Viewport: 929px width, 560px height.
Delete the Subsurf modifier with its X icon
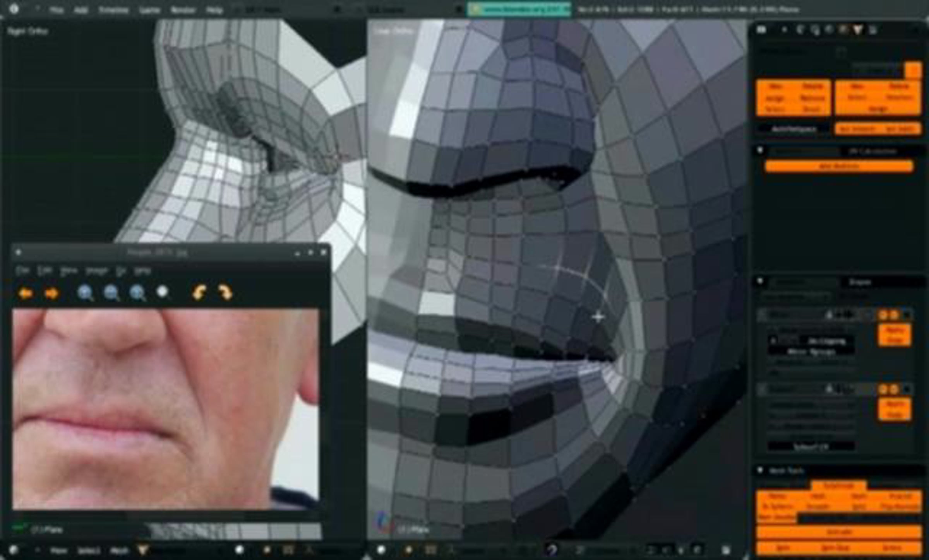[x=907, y=389]
